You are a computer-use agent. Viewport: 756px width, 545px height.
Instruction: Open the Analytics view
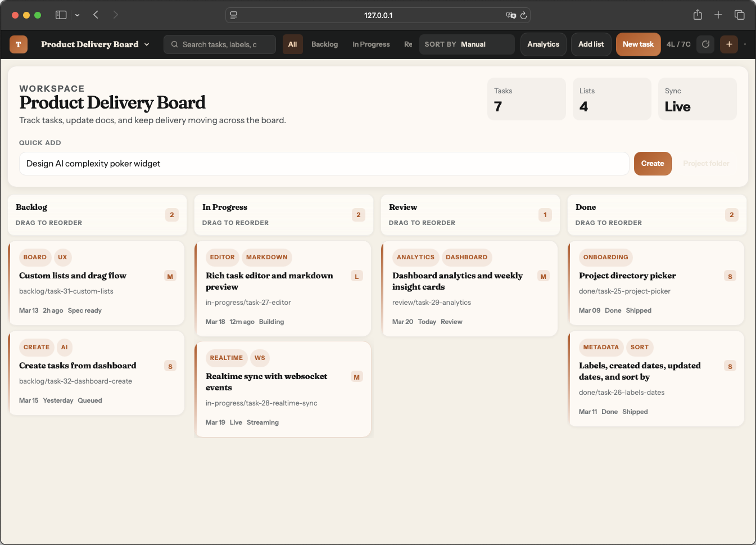[543, 44]
